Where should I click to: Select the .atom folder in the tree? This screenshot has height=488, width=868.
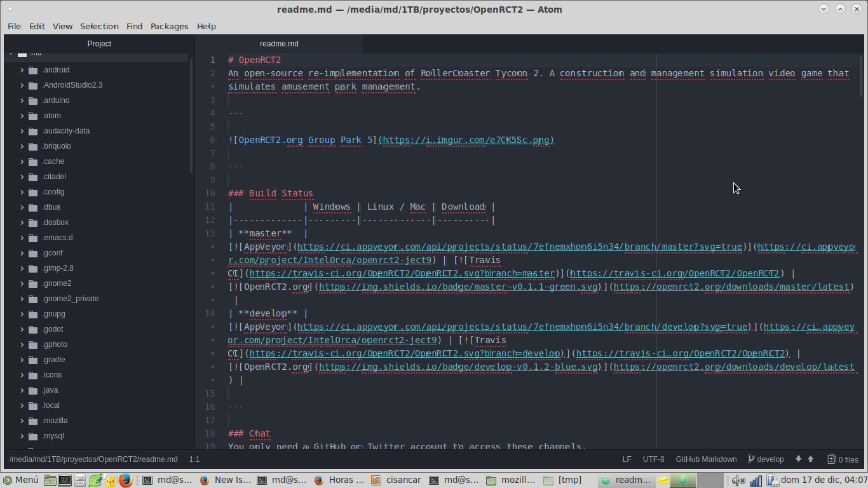[51, 116]
